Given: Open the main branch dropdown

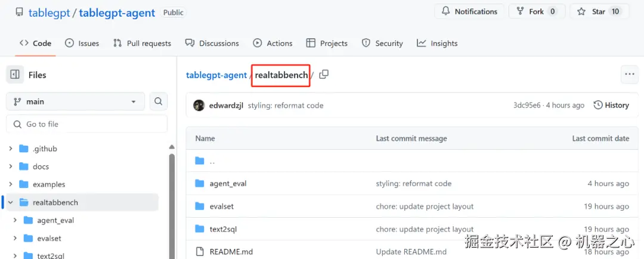Looking at the screenshot, I should point(75,101).
